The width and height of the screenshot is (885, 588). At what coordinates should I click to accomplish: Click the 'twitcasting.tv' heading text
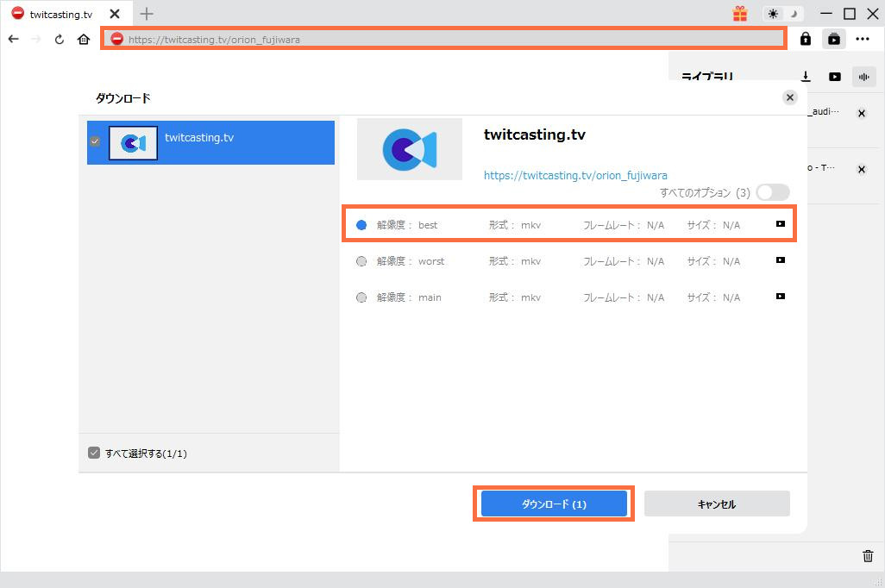click(535, 134)
